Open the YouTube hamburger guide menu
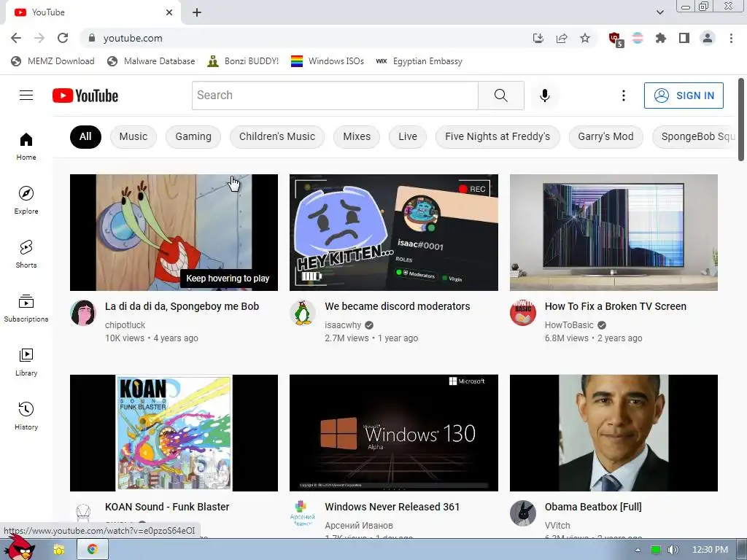Screen dimensions: 747x560 [26, 96]
